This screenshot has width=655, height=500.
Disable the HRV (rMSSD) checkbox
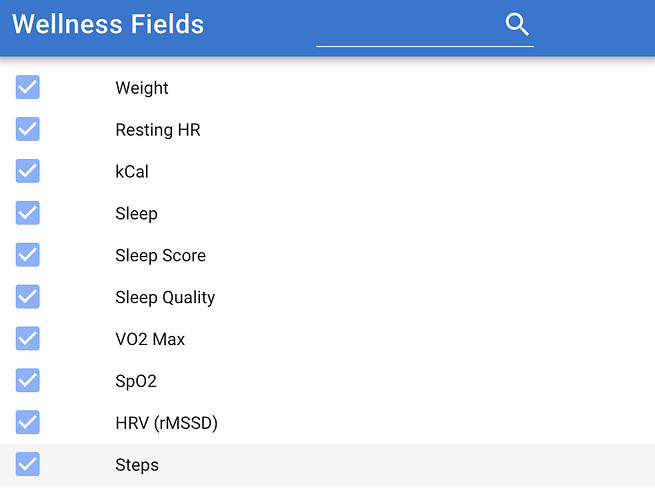tap(28, 422)
